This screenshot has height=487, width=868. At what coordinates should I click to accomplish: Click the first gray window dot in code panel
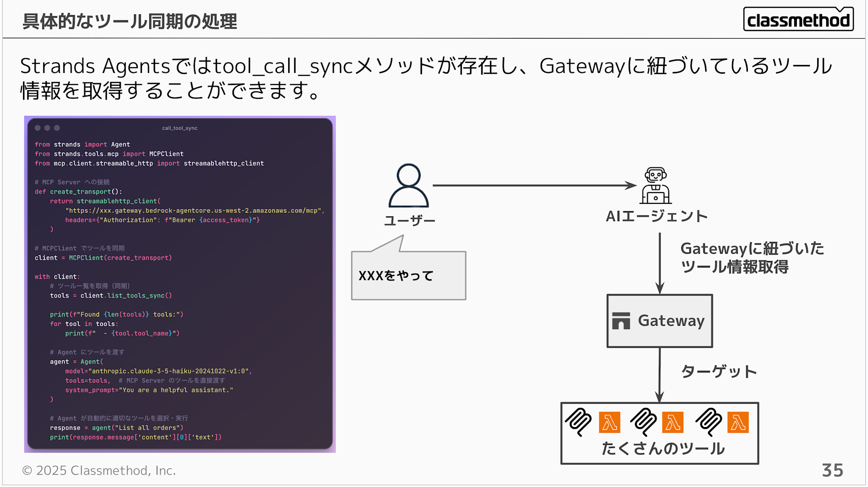coord(38,128)
